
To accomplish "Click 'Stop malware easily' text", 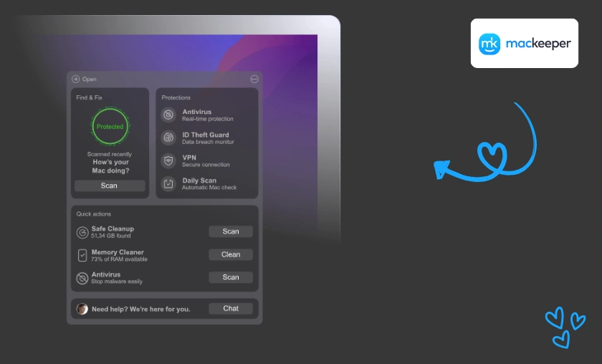I will click(x=117, y=282).
